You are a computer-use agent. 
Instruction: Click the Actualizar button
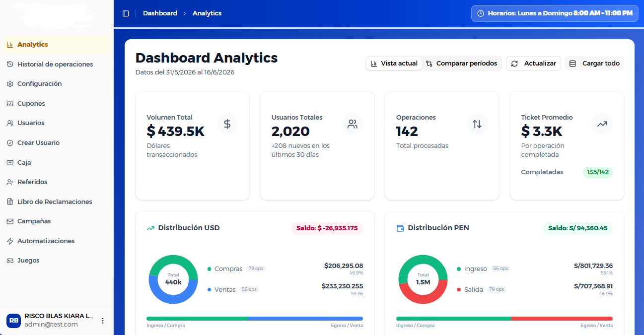(x=534, y=64)
